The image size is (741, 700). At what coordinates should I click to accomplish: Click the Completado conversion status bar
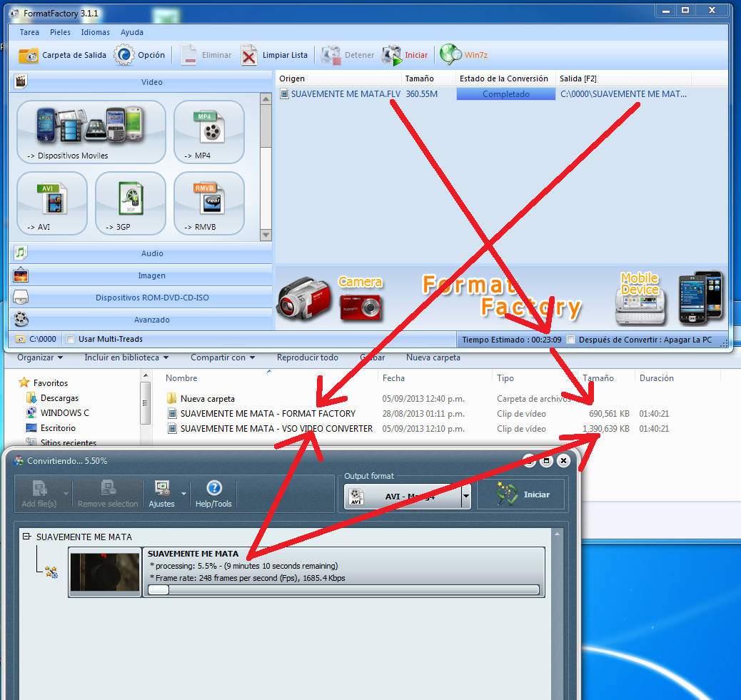tap(505, 94)
